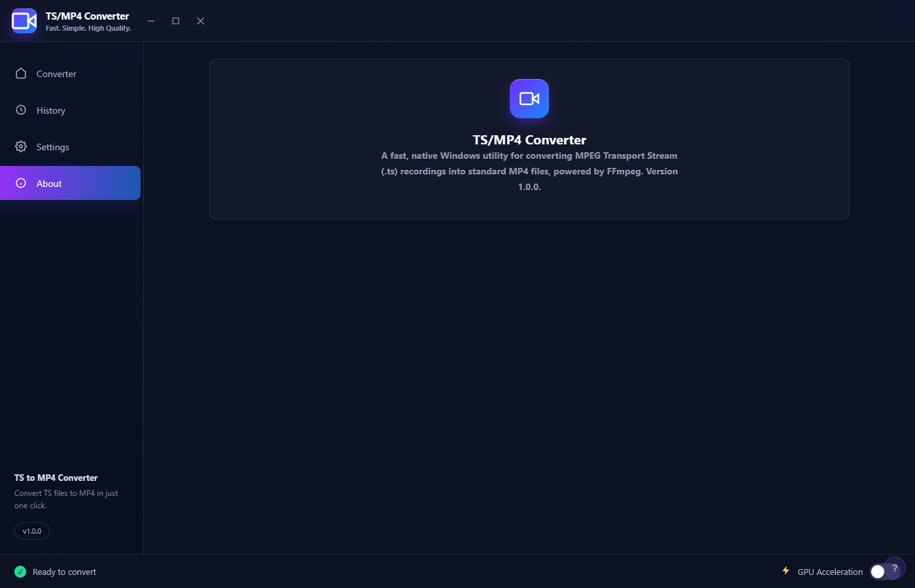Click the "TS/MP4 Converter" title bar name
The width and height of the screenshot is (915, 588).
click(88, 16)
